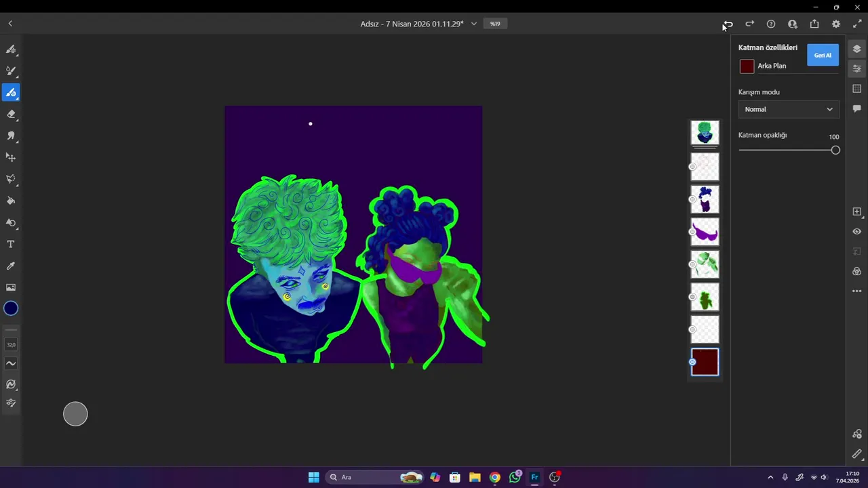Viewport: 868px width, 488px height.
Task: Open the app settings gear
Action: tap(836, 24)
